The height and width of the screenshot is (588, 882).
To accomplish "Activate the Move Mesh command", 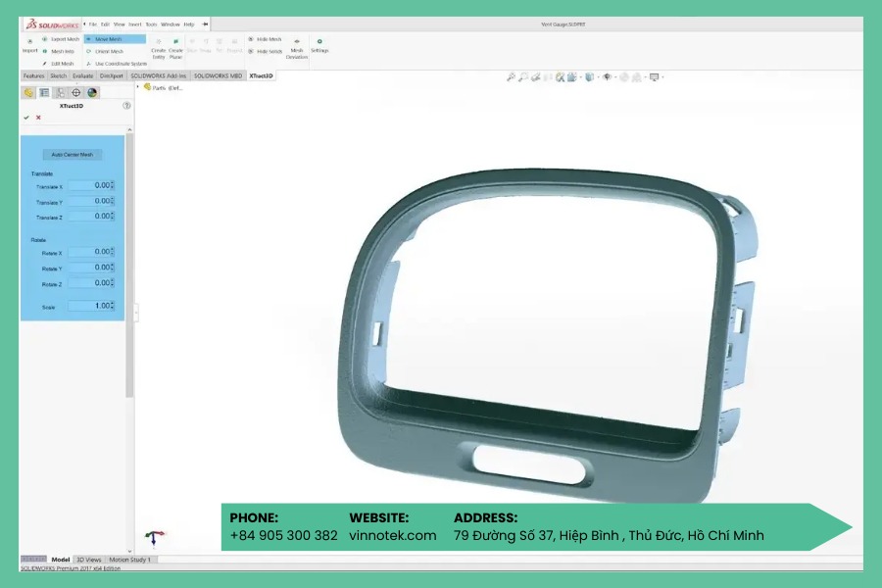I will pyautogui.click(x=115, y=39).
